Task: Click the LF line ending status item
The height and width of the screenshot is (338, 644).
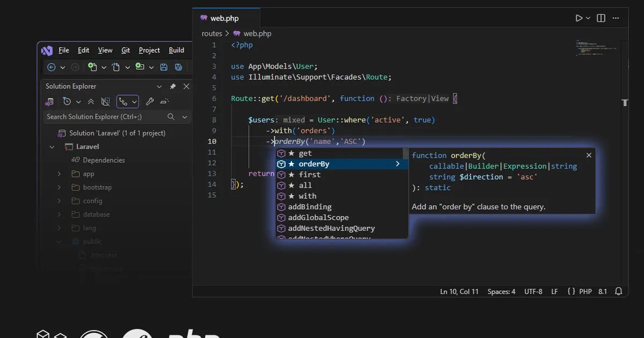Action: coord(554,291)
